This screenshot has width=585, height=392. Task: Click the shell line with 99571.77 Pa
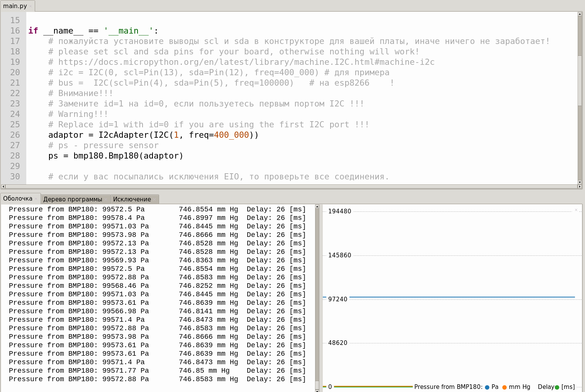click(157, 370)
